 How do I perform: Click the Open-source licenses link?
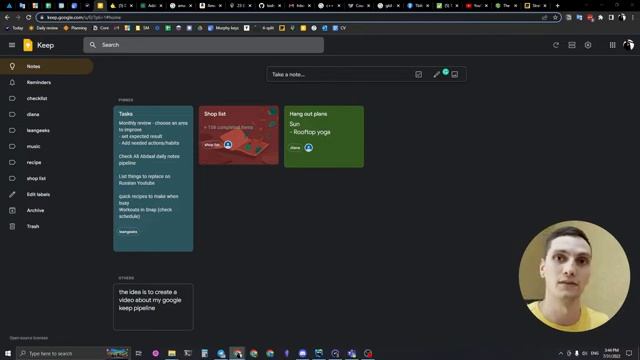29,338
